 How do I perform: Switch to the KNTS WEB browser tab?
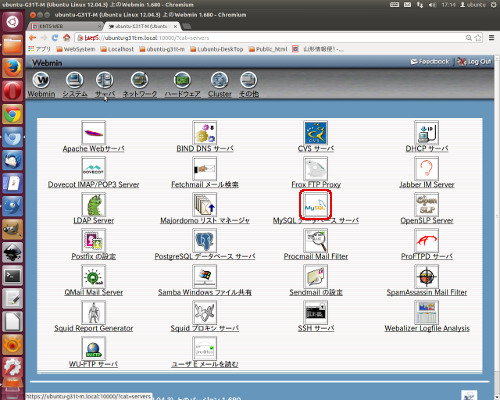(66, 26)
